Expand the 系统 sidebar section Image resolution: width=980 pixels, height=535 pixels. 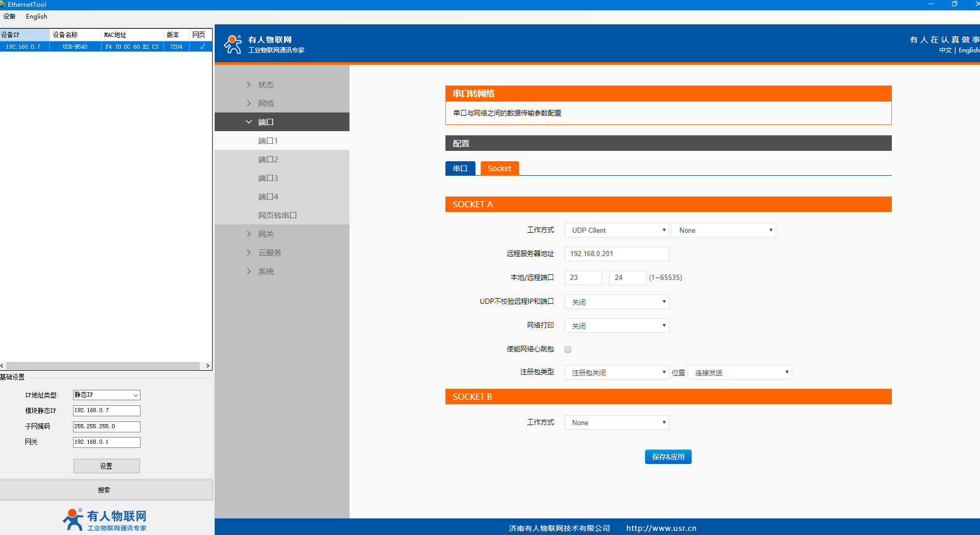pyautogui.click(x=265, y=271)
